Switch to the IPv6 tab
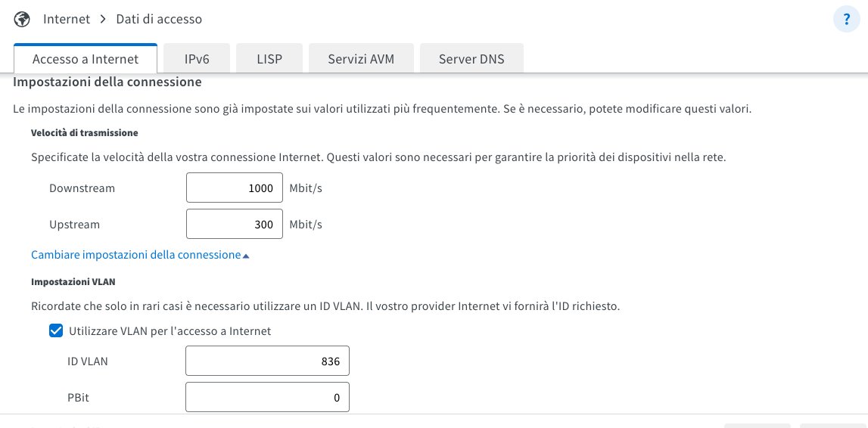This screenshot has height=428, width=868. 197,59
